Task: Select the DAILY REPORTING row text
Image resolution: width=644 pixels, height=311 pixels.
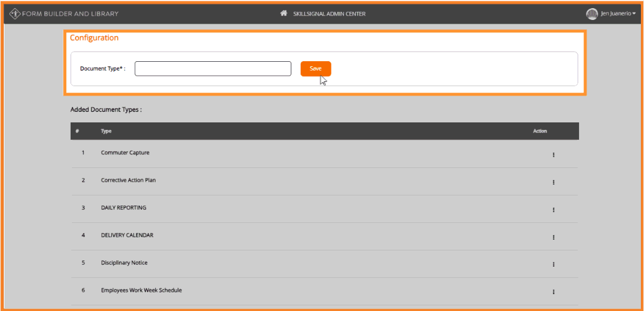Action: [x=124, y=207]
